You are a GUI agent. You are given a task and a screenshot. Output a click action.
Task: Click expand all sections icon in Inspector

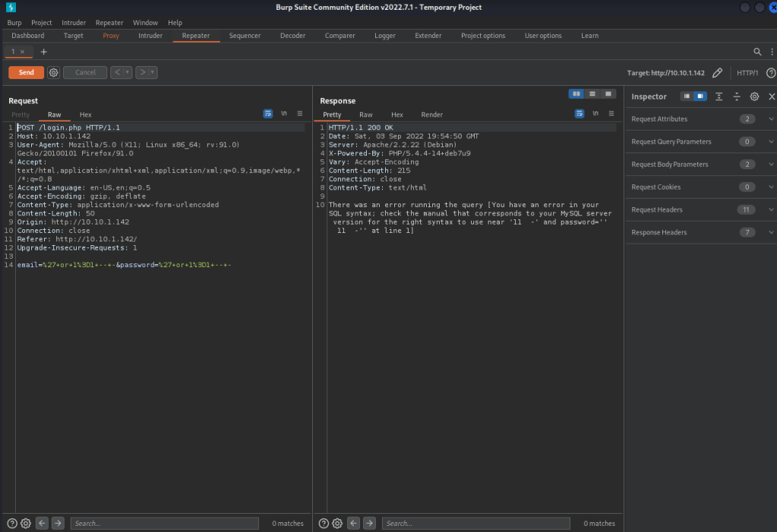coord(719,97)
